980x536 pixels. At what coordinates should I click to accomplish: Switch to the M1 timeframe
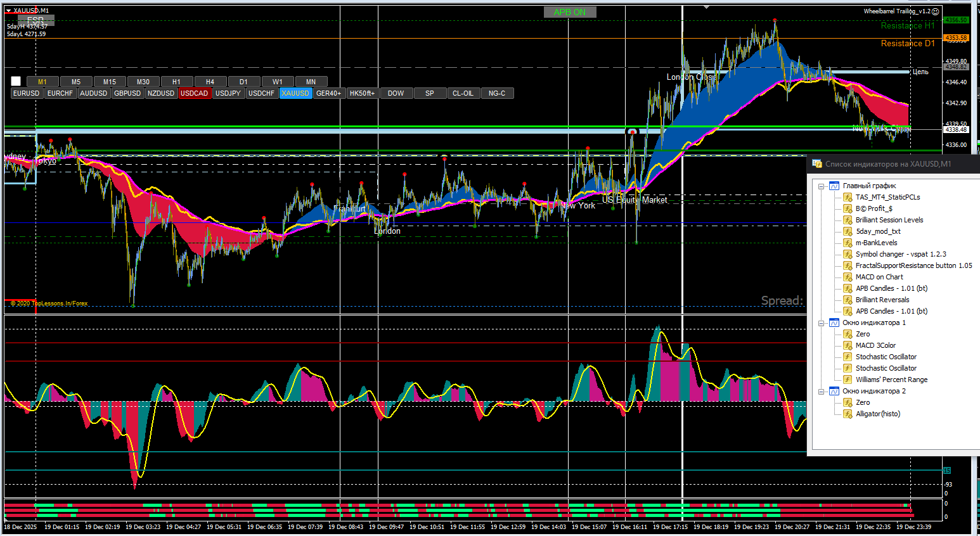click(42, 82)
